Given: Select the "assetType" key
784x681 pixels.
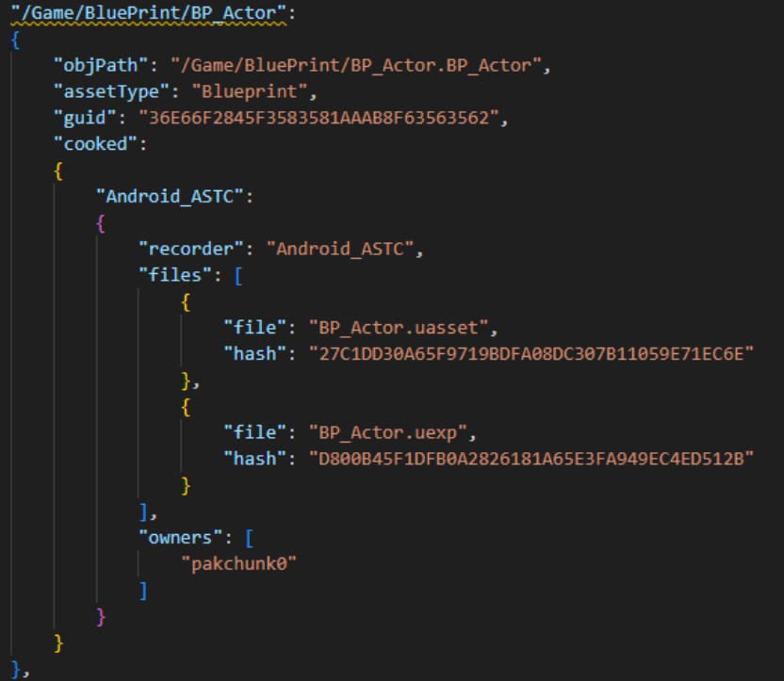Looking at the screenshot, I should pyautogui.click(x=108, y=92).
